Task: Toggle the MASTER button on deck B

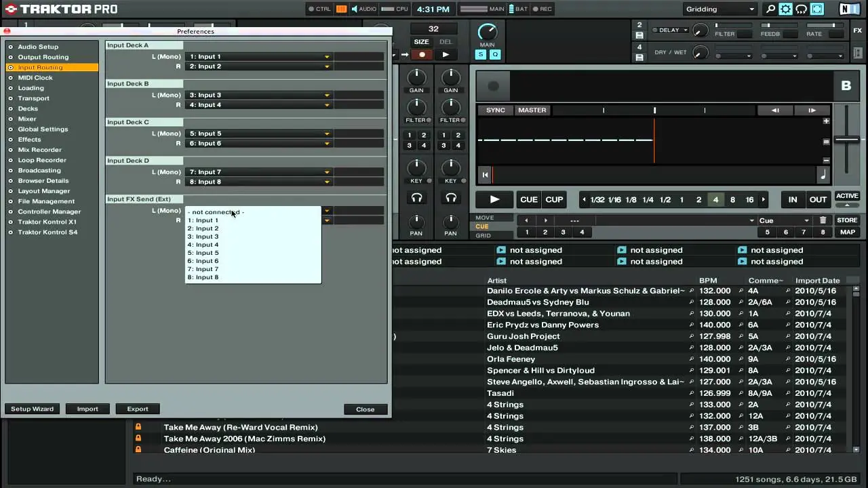Action: (x=532, y=110)
